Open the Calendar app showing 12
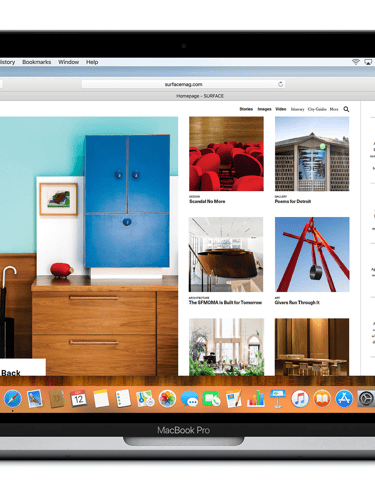Image resolution: width=375 pixels, height=503 pixels. 78,399
